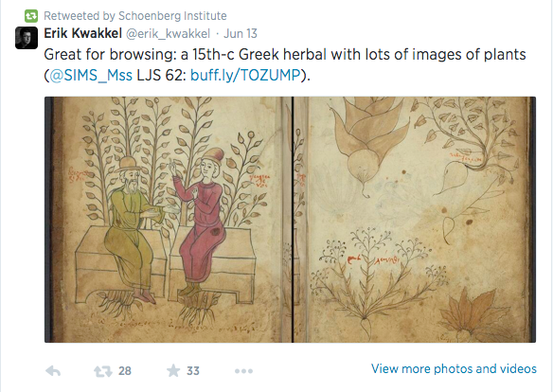This screenshot has width=553, height=392.
Task: Click the reply arrow icon
Action: pos(53,371)
